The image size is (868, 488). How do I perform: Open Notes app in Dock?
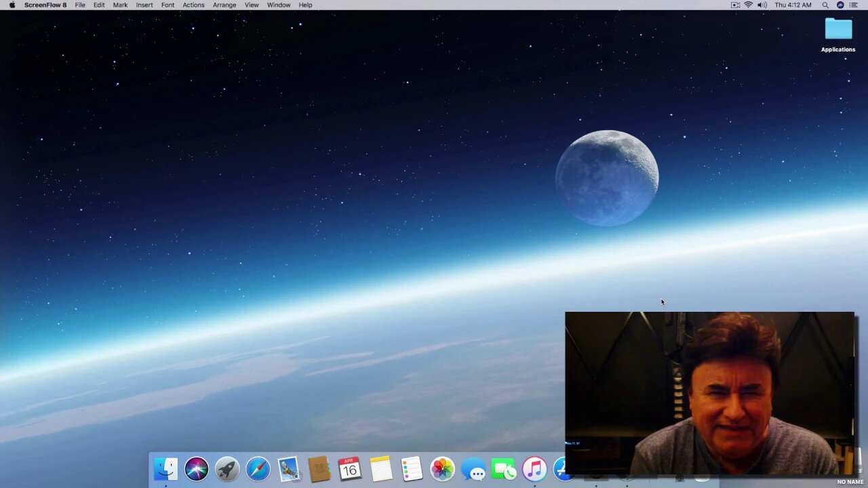[x=381, y=469]
